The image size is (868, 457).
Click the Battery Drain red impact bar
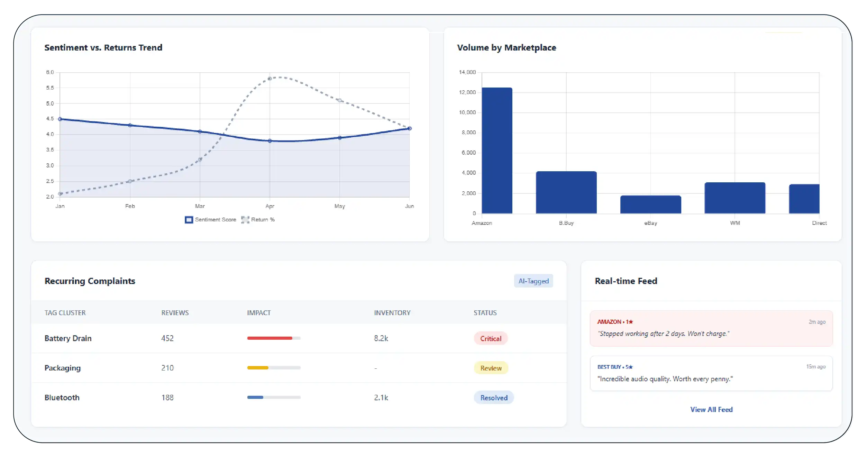click(x=269, y=338)
